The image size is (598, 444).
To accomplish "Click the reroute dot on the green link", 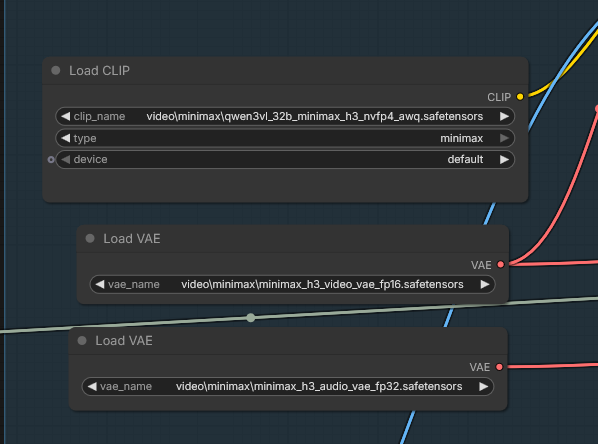I will coord(251,317).
